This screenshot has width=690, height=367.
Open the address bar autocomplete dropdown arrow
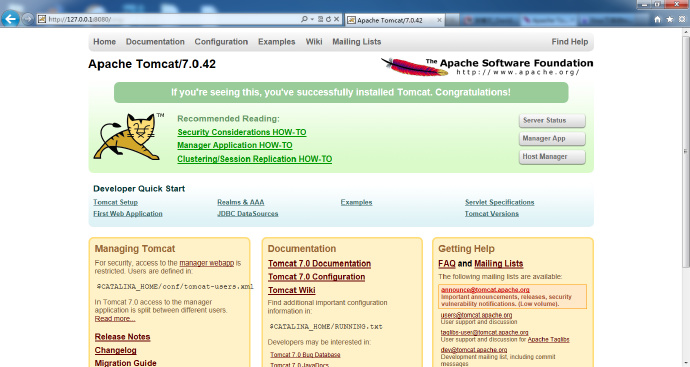(312, 19)
